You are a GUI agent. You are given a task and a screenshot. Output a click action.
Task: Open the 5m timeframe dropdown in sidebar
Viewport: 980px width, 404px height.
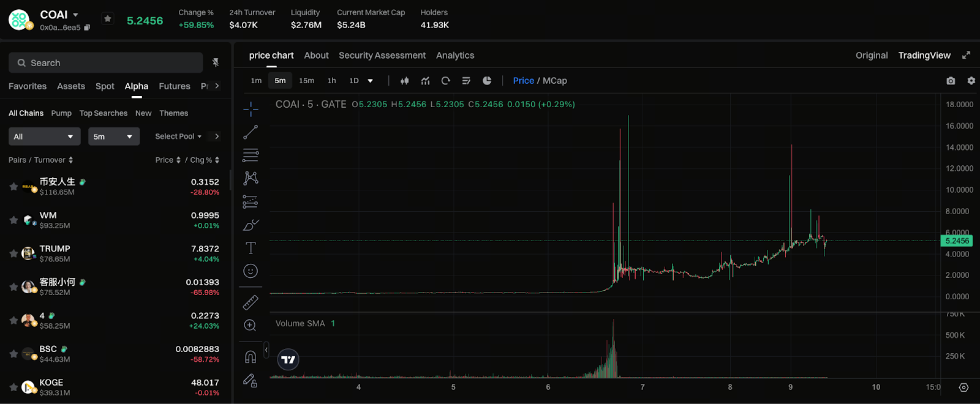[x=114, y=137]
